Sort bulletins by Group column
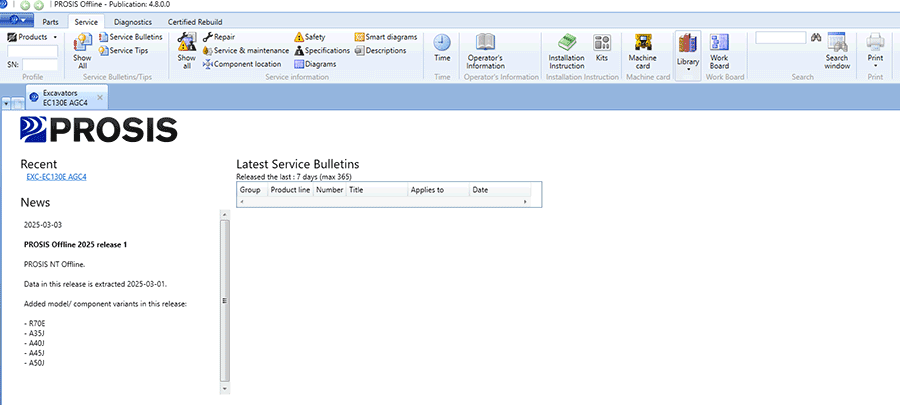This screenshot has width=900, height=405. point(252,190)
